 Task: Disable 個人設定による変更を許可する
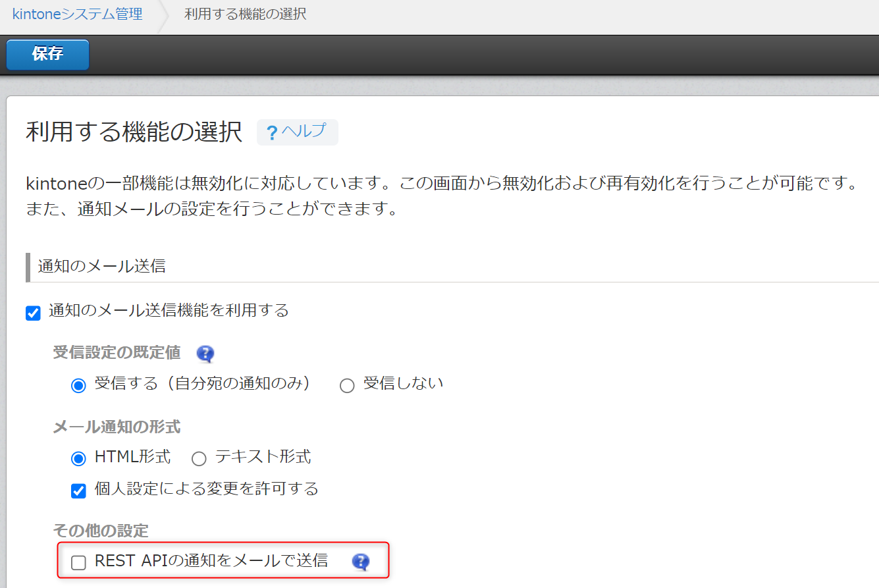78,491
